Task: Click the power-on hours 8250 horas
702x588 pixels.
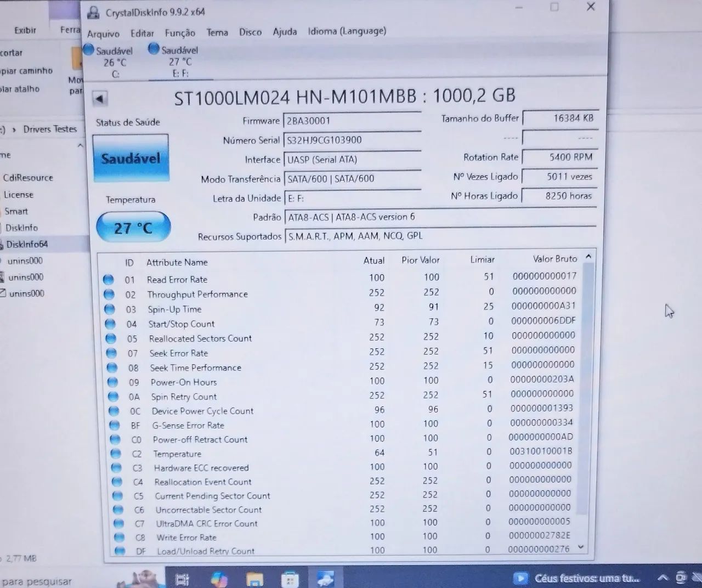Action: 560,196
